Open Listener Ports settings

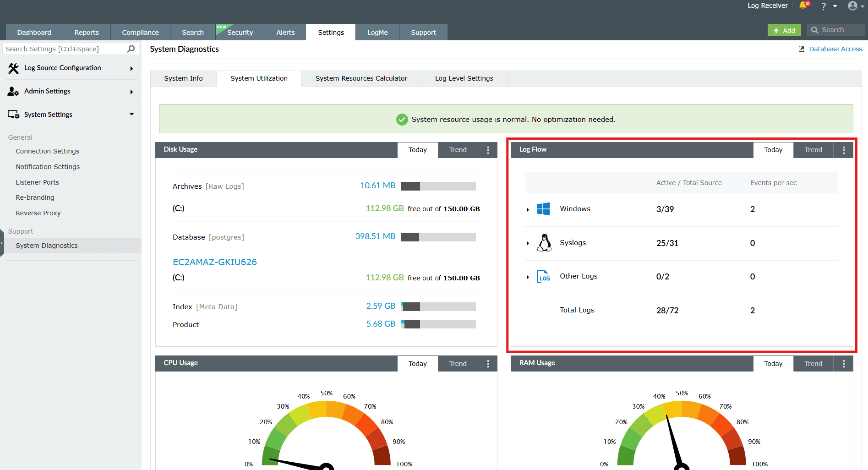click(38, 182)
